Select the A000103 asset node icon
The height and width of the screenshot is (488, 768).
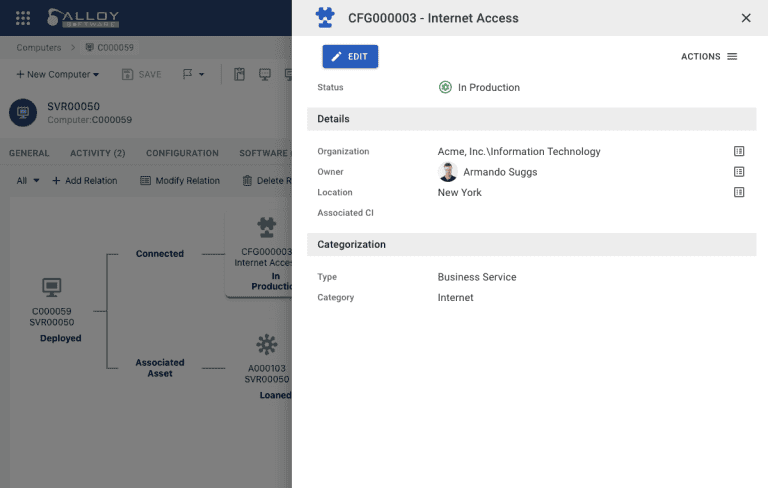click(x=266, y=345)
